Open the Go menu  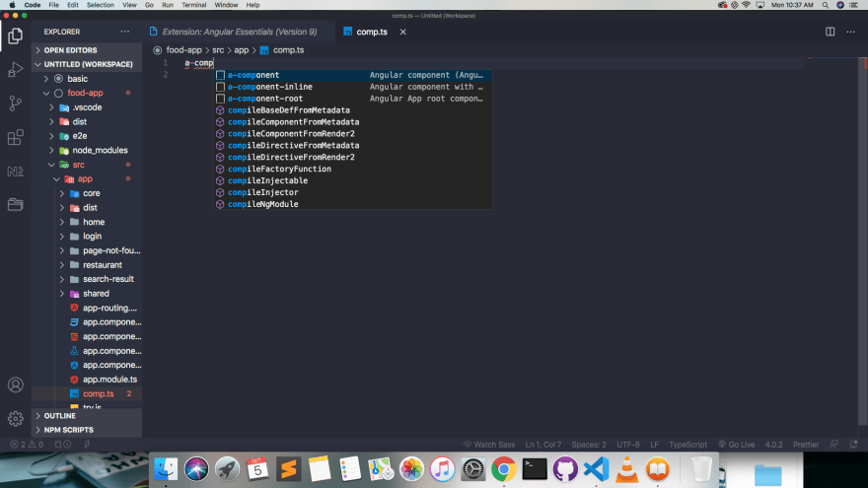pyautogui.click(x=149, y=5)
